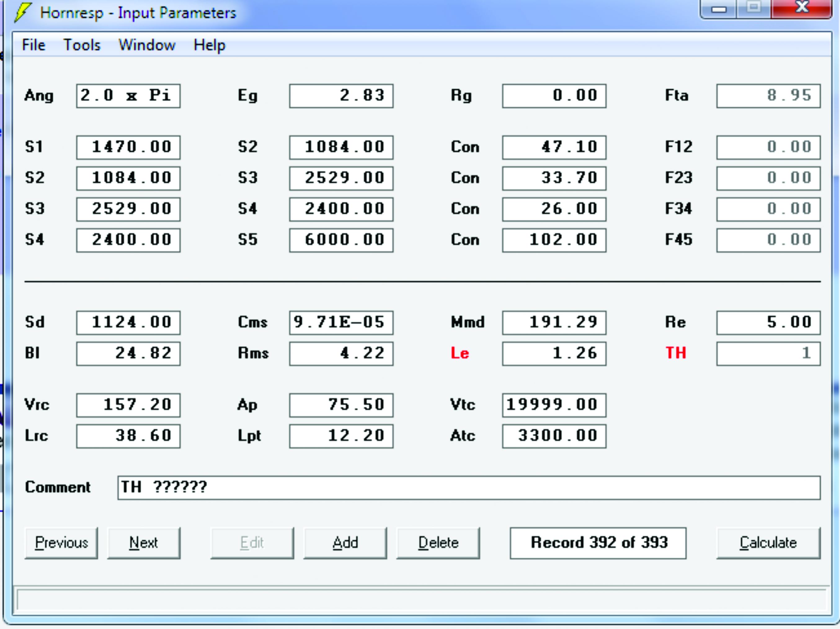Image resolution: width=840 pixels, height=629 pixels.
Task: Click the Delete button
Action: 438,543
